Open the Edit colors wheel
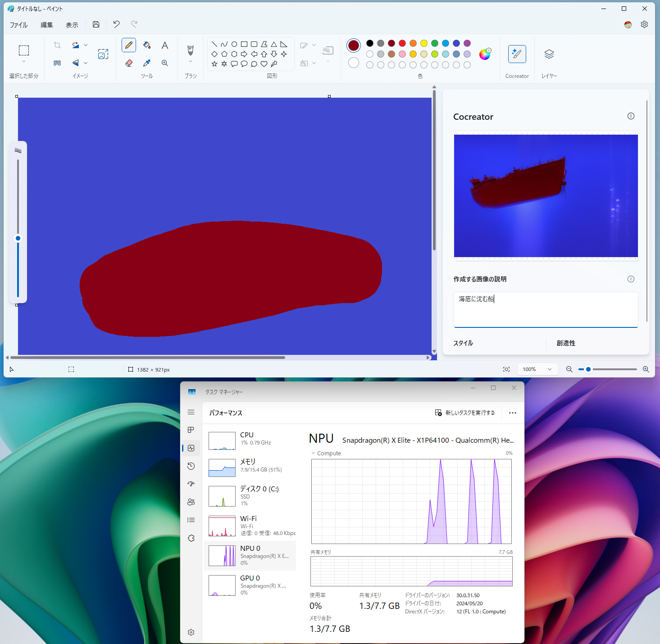This screenshot has width=660, height=644. coord(485,54)
